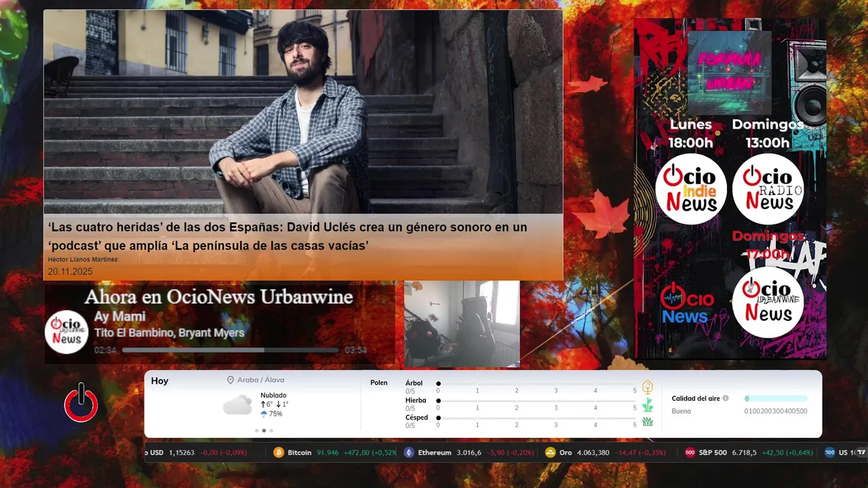
Task: Open the David Uclés article photo
Action: click(x=303, y=112)
